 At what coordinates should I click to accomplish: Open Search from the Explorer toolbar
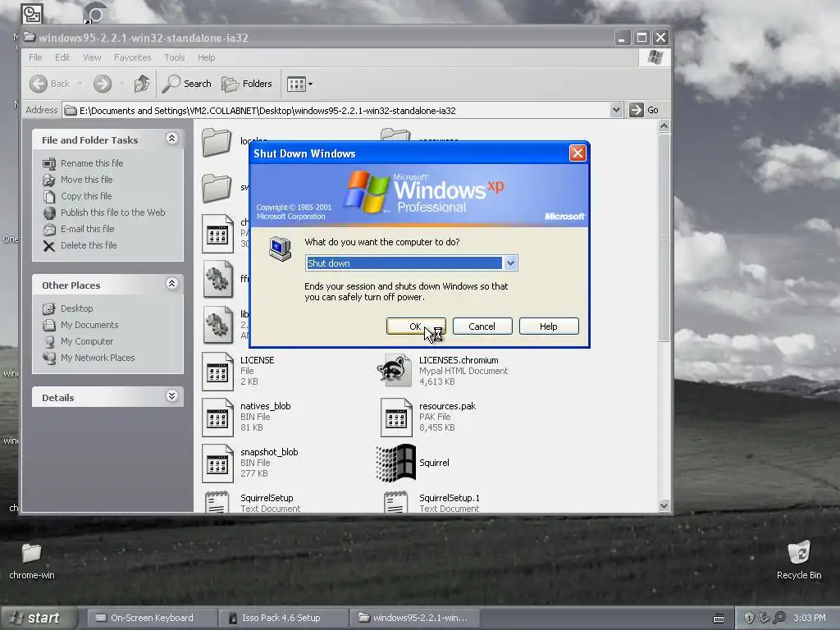tap(186, 84)
